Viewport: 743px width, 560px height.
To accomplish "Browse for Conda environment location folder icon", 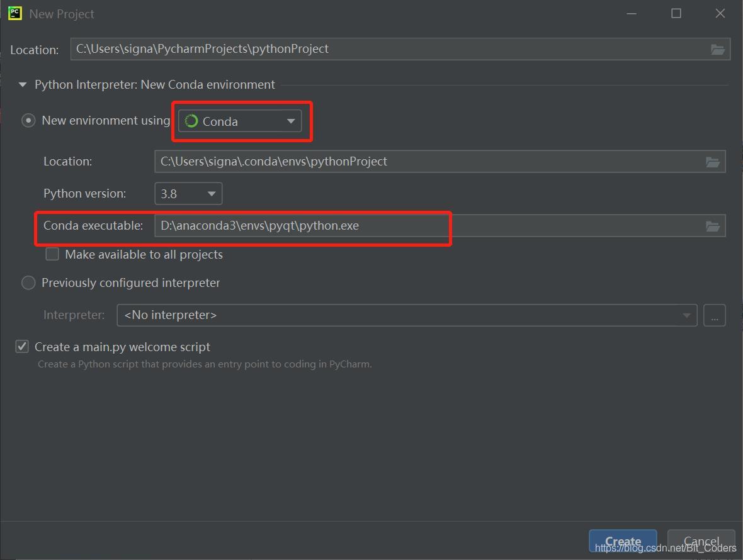I will 713,162.
